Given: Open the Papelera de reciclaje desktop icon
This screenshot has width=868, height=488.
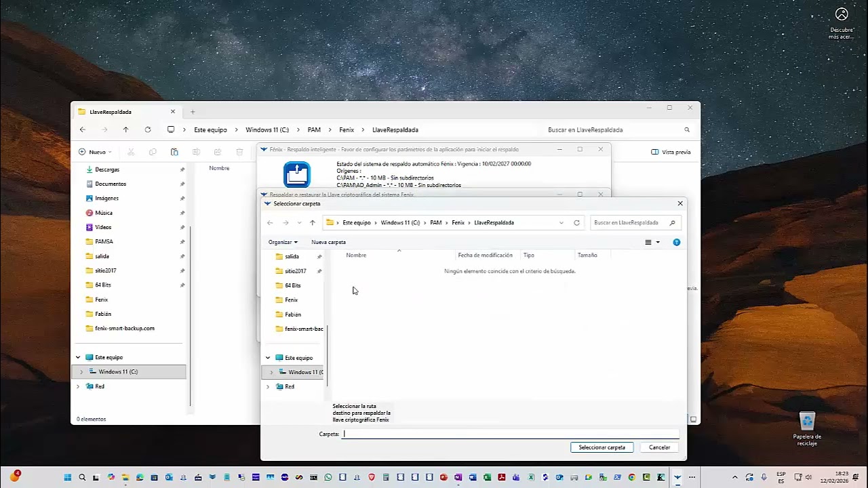Looking at the screenshot, I should (x=807, y=429).
